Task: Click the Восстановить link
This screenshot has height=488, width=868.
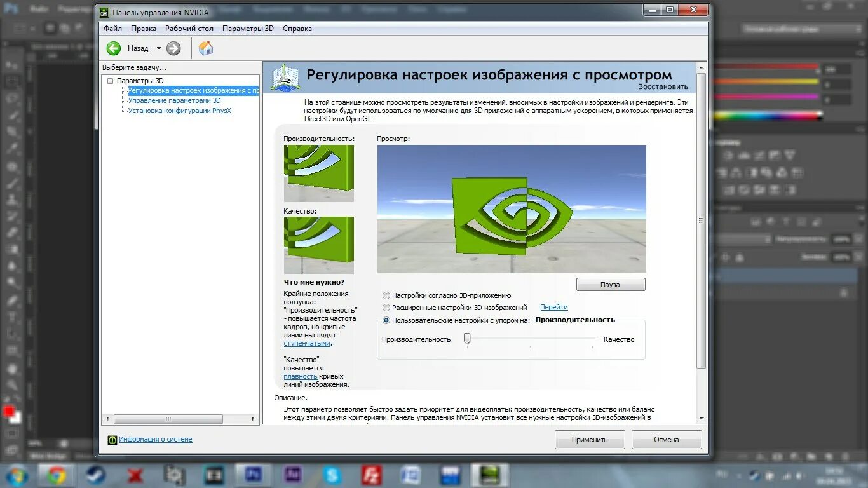Action: (x=663, y=86)
